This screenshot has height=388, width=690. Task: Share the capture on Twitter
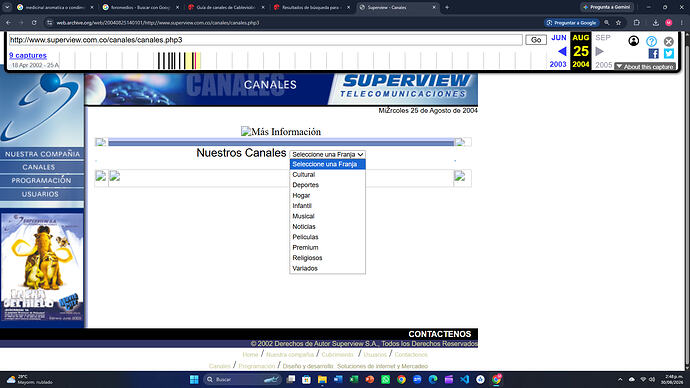coord(669,54)
